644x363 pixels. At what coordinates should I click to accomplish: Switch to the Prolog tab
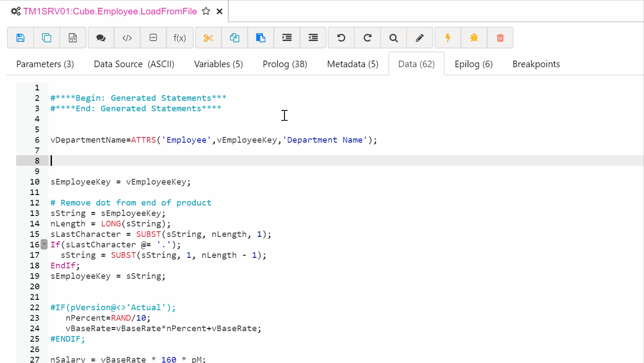[284, 64]
